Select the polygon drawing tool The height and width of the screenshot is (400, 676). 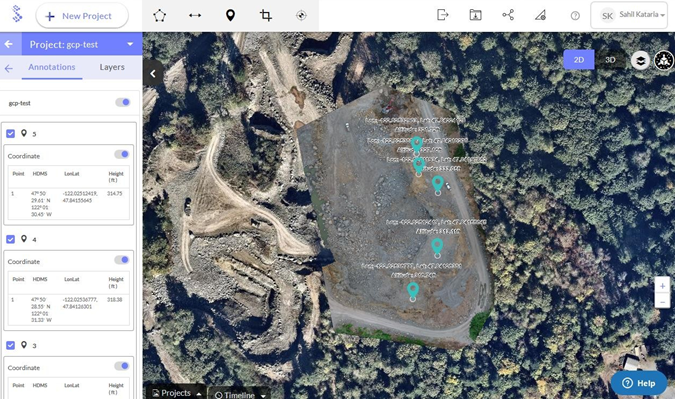pyautogui.click(x=160, y=16)
